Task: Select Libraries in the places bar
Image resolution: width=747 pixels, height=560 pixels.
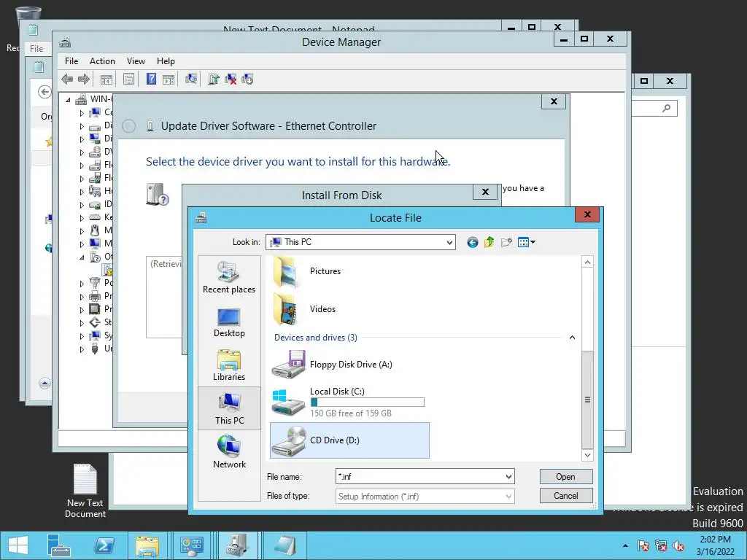Action: 229,366
